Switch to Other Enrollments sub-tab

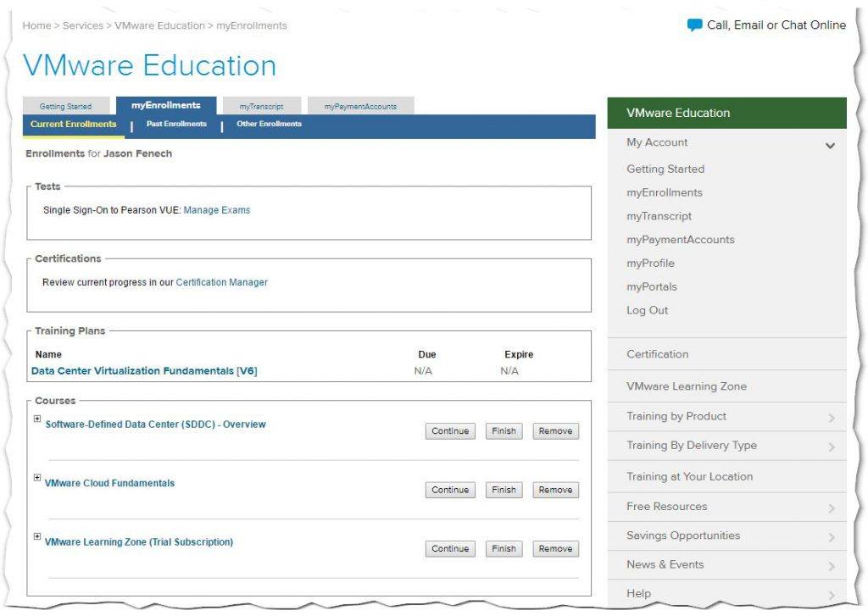click(269, 124)
